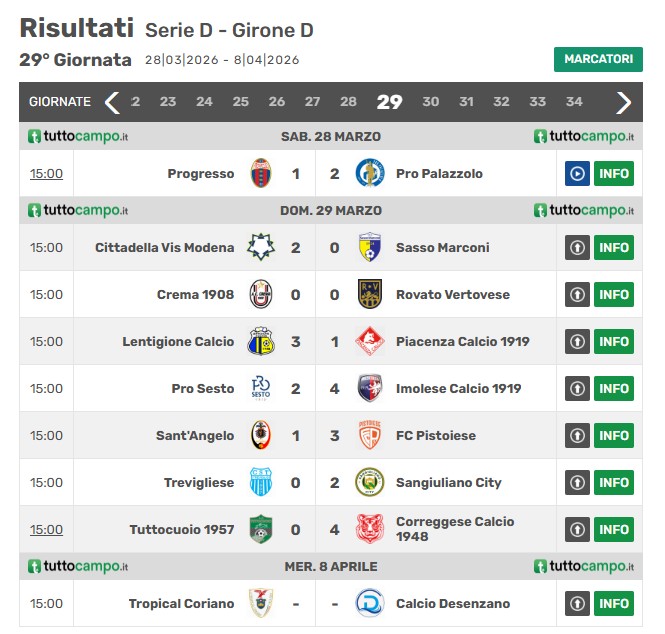Go to next giornate with the right chevron
Screen dimensions: 665x634
(x=623, y=102)
